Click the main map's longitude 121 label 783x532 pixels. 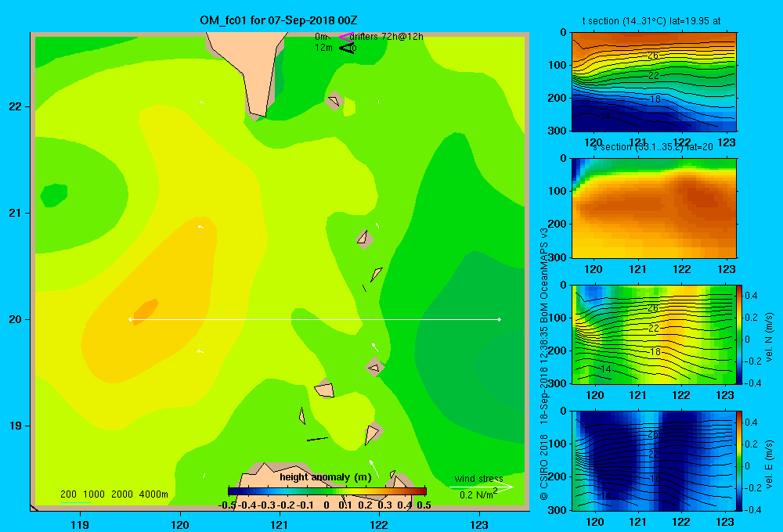coord(280,524)
